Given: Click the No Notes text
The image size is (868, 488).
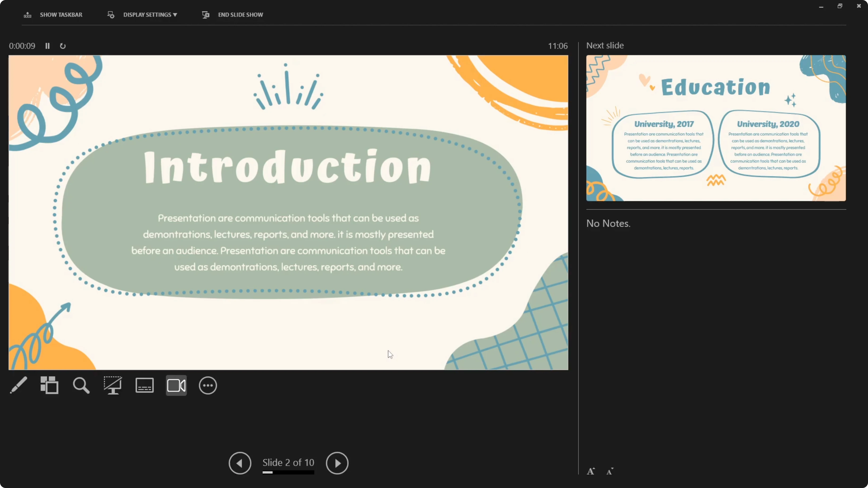Looking at the screenshot, I should pyautogui.click(x=608, y=223).
